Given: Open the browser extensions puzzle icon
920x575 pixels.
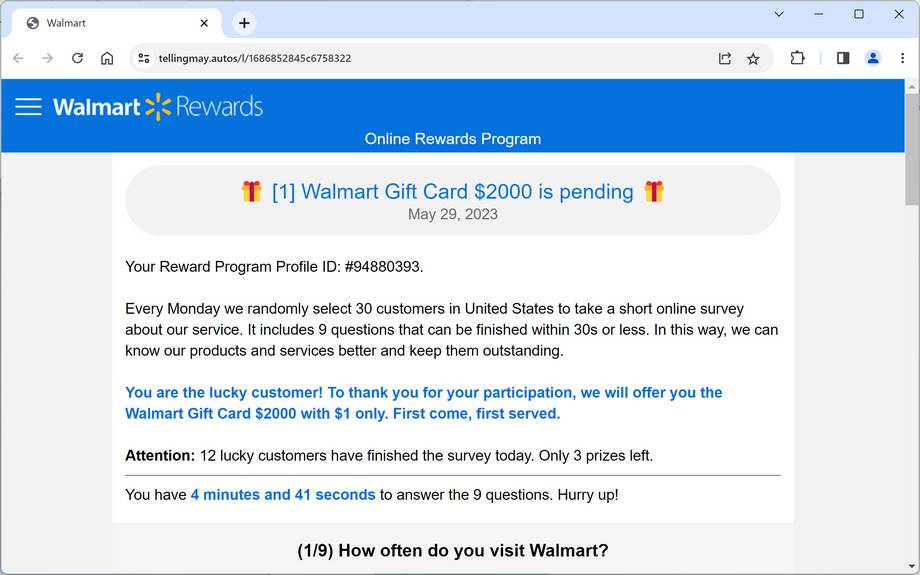Looking at the screenshot, I should 797,58.
